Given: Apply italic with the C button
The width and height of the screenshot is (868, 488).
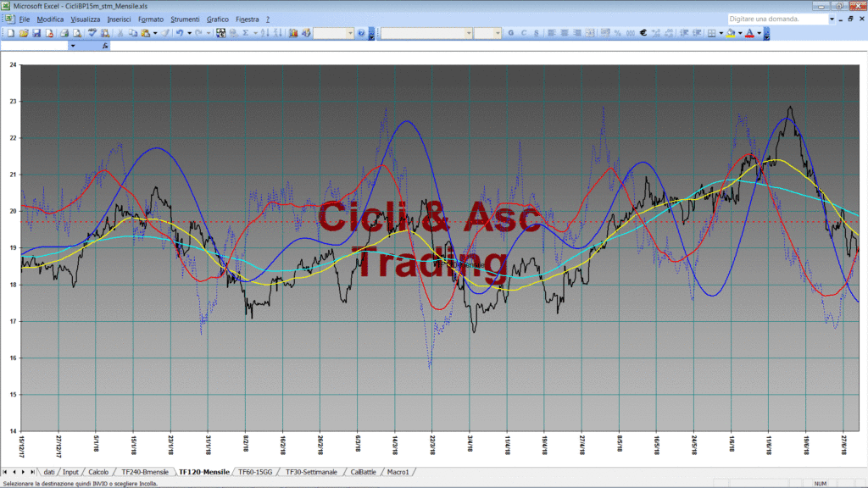Looking at the screenshot, I should coord(524,33).
